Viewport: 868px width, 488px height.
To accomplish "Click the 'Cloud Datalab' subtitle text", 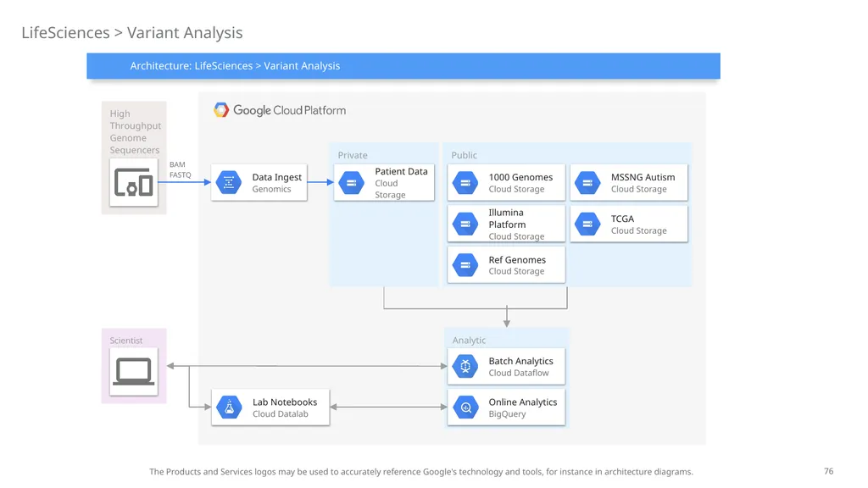I will click(x=280, y=413).
